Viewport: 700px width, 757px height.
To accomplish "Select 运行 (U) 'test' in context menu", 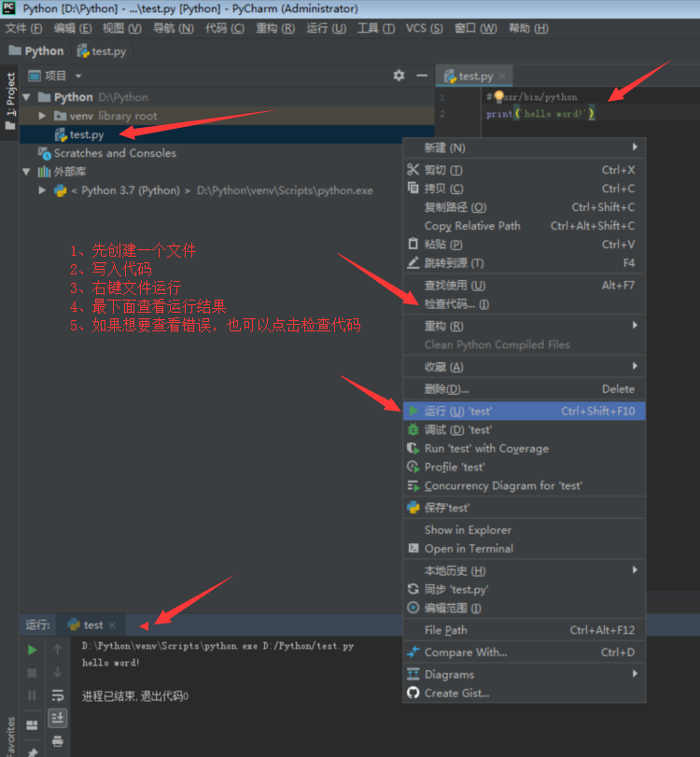I will point(525,411).
